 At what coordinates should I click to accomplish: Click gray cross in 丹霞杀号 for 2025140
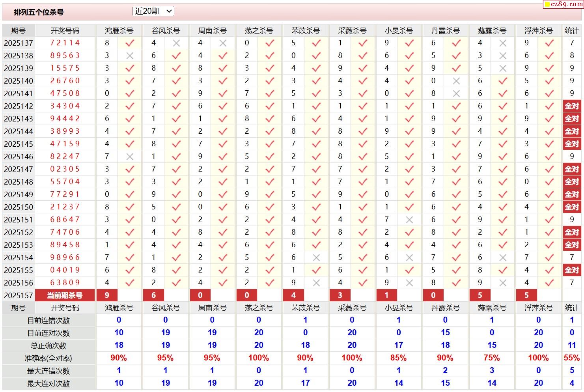pos(456,81)
